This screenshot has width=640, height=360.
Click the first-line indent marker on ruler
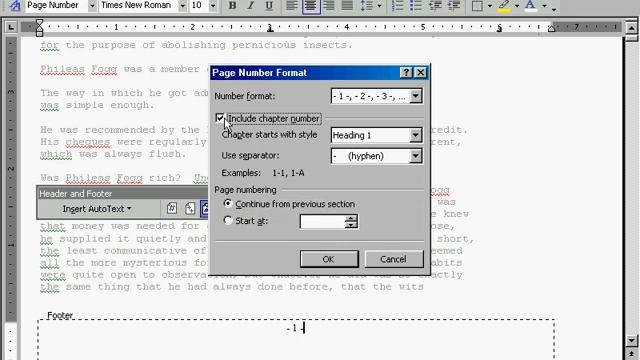39,22
